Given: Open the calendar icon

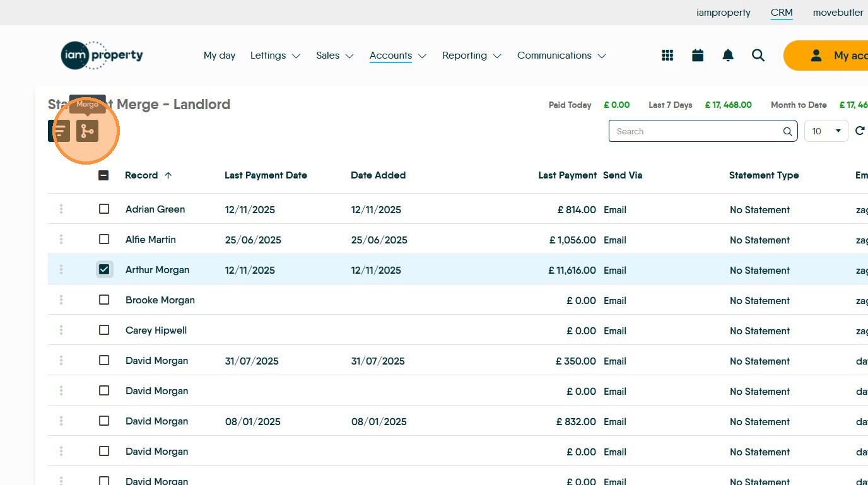Looking at the screenshot, I should (x=698, y=56).
